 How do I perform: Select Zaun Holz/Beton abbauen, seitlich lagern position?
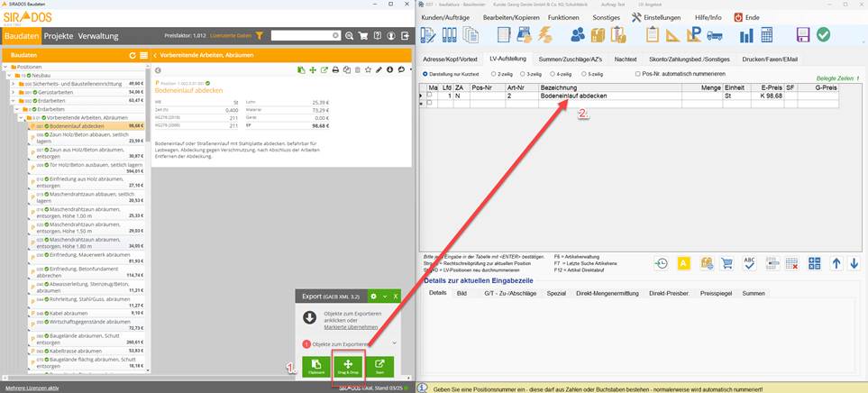click(87, 137)
